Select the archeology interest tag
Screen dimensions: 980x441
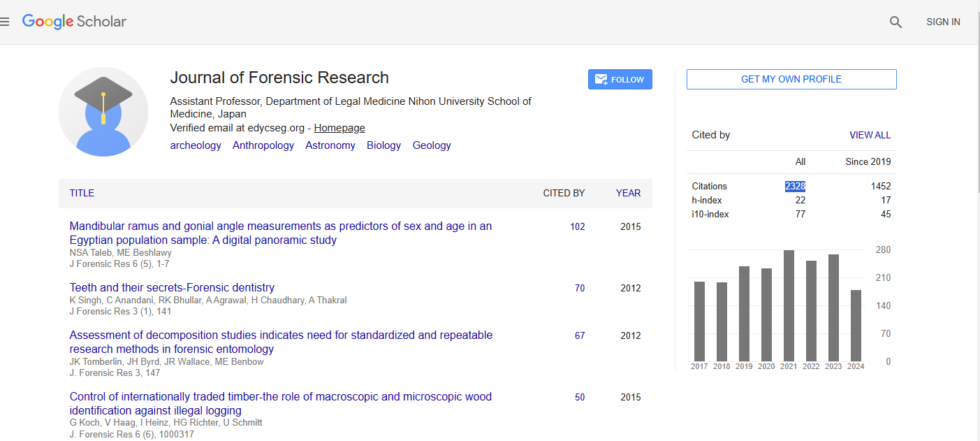(x=196, y=145)
